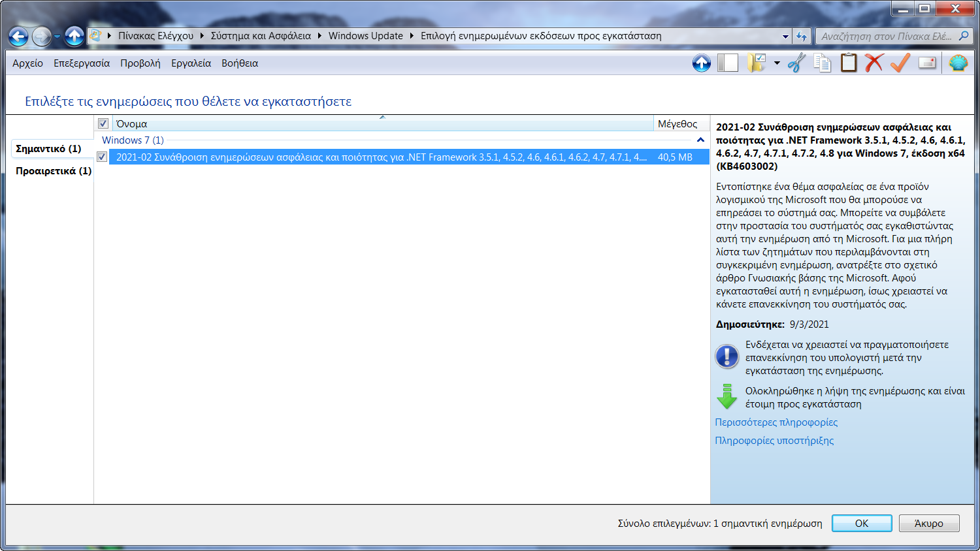
Task: Switch to the Προαιρετικά (1) tab
Action: pos(54,171)
